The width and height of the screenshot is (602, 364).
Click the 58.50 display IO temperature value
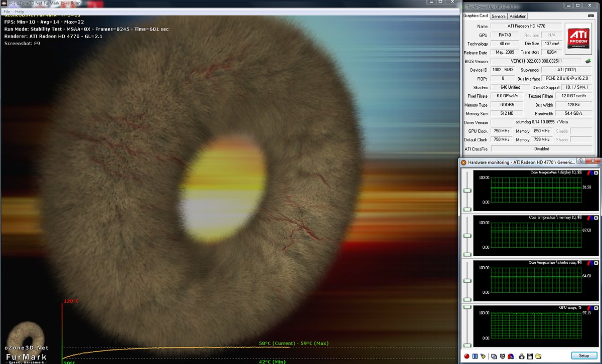coord(587,188)
